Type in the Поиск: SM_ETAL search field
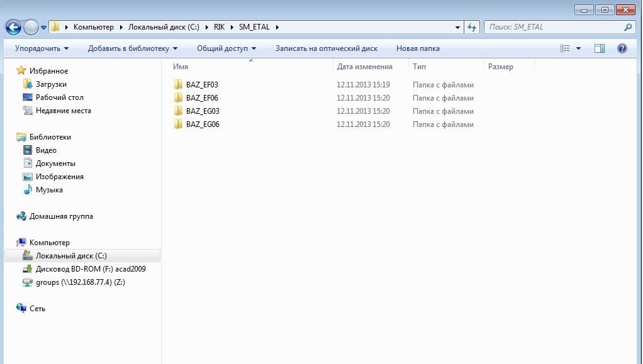The height and width of the screenshot is (364, 643). (x=554, y=27)
